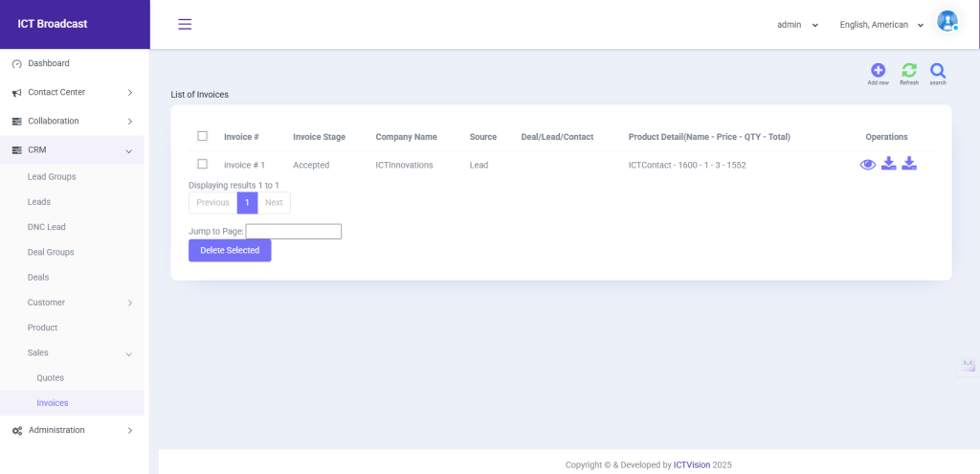This screenshot has height=474, width=980.
Task: Toggle the hamburger sidebar menu
Action: coord(185,24)
